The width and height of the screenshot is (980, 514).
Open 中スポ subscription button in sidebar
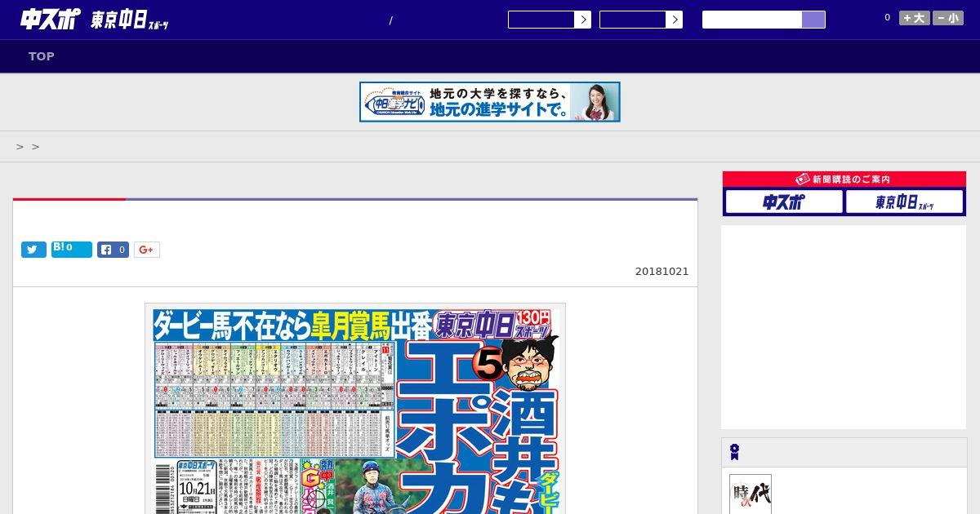(x=784, y=202)
